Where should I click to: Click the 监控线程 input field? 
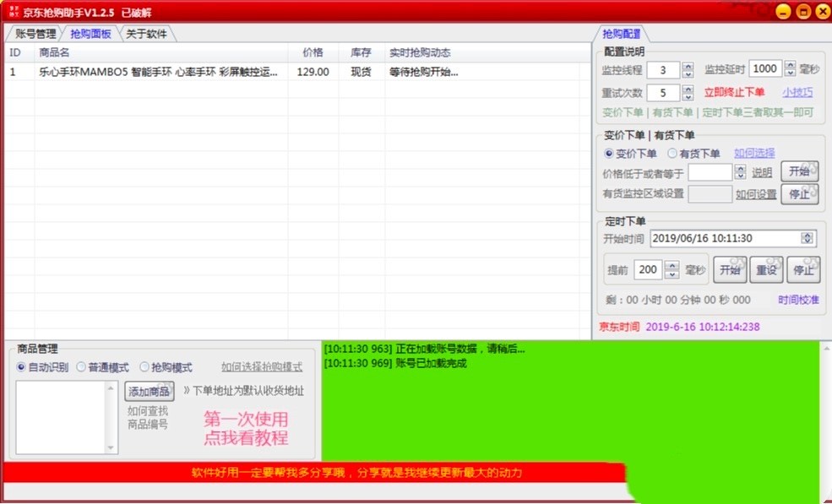click(663, 70)
